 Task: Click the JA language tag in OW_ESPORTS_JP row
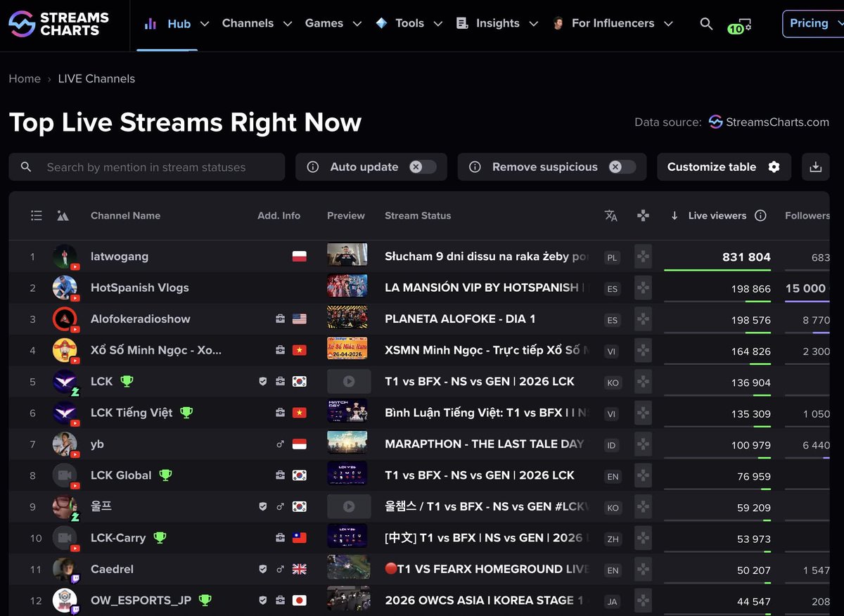point(613,601)
